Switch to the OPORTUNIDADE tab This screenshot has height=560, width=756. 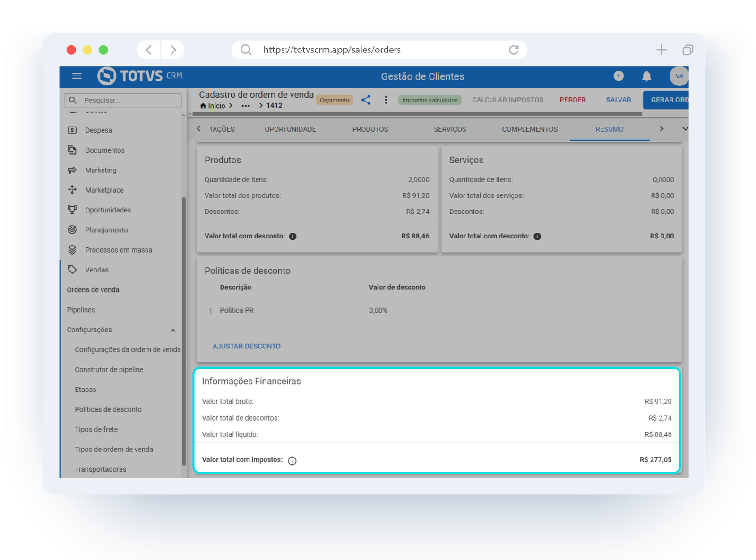tap(290, 129)
